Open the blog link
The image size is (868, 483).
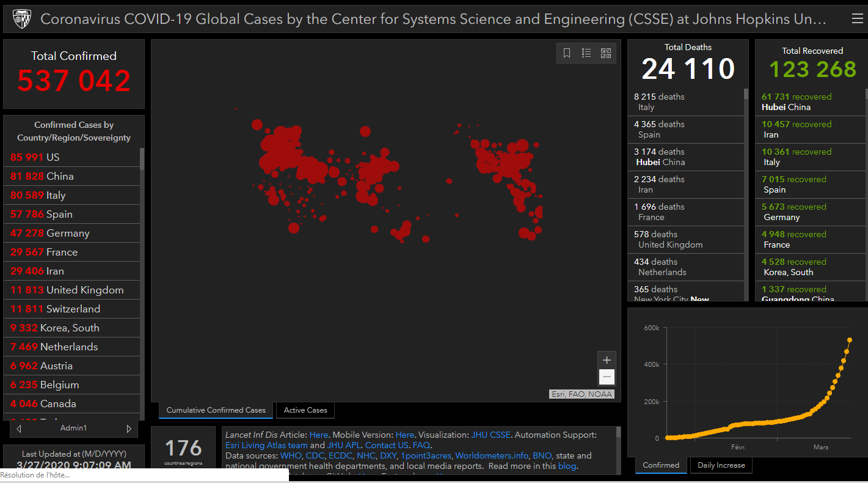click(x=567, y=466)
